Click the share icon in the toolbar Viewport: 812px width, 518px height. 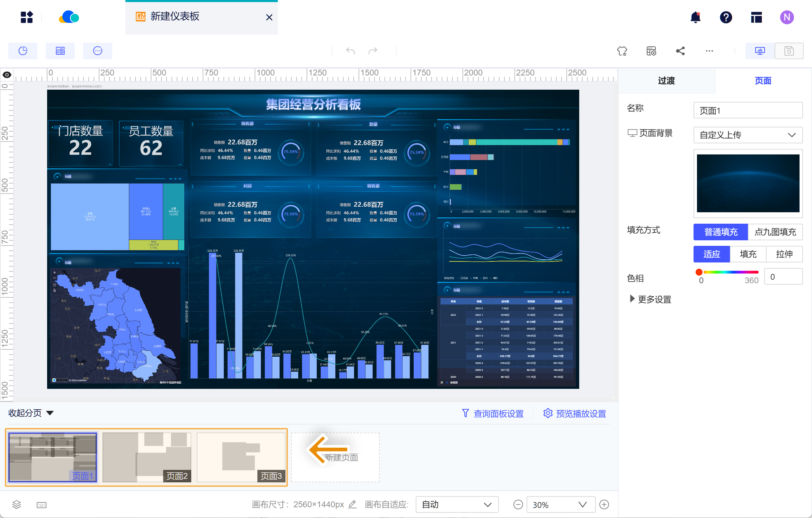pyautogui.click(x=680, y=51)
